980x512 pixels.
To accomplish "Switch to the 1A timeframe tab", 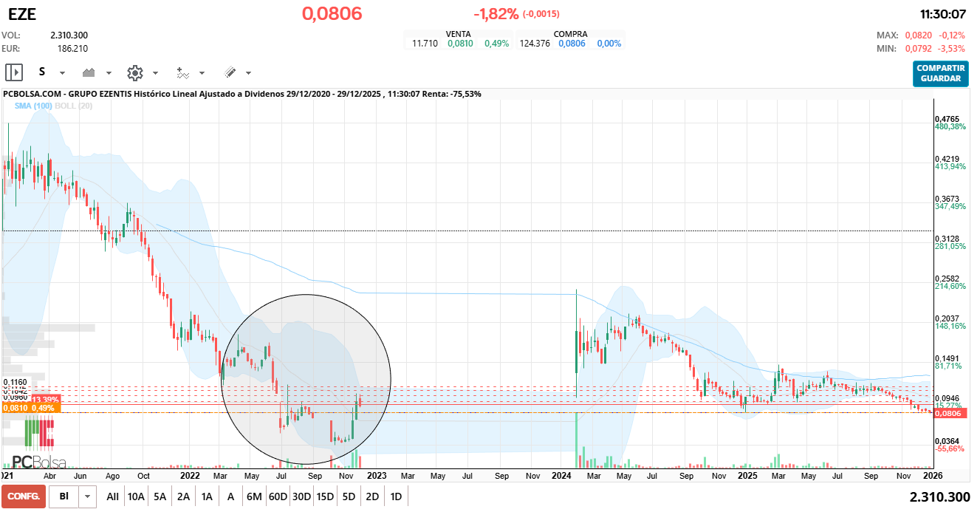I will coord(207,496).
